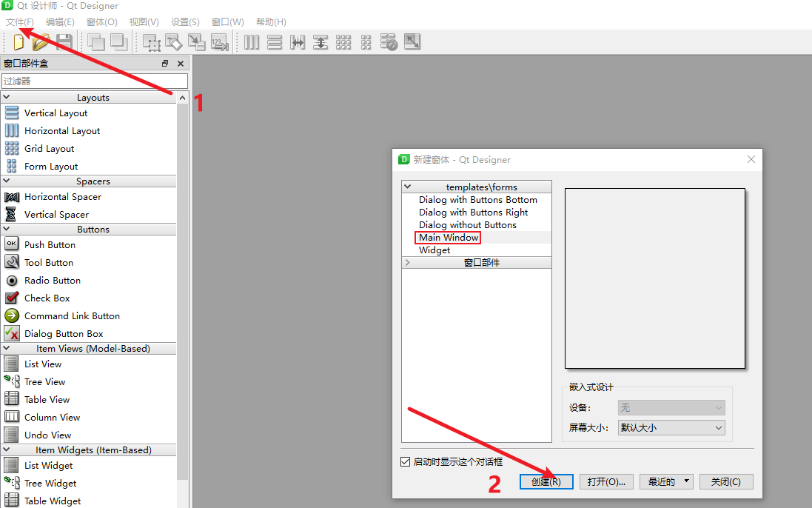Collapse the Layouts category

(x=7, y=97)
